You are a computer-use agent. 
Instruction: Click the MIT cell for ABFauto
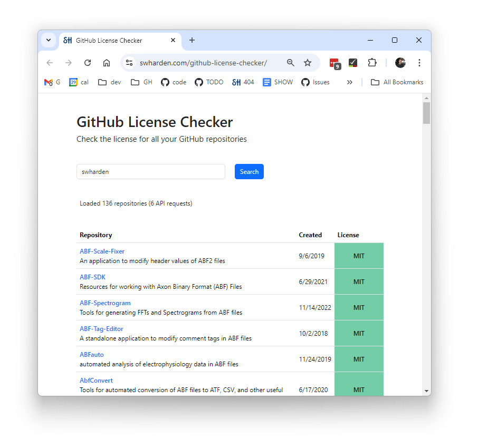[359, 359]
